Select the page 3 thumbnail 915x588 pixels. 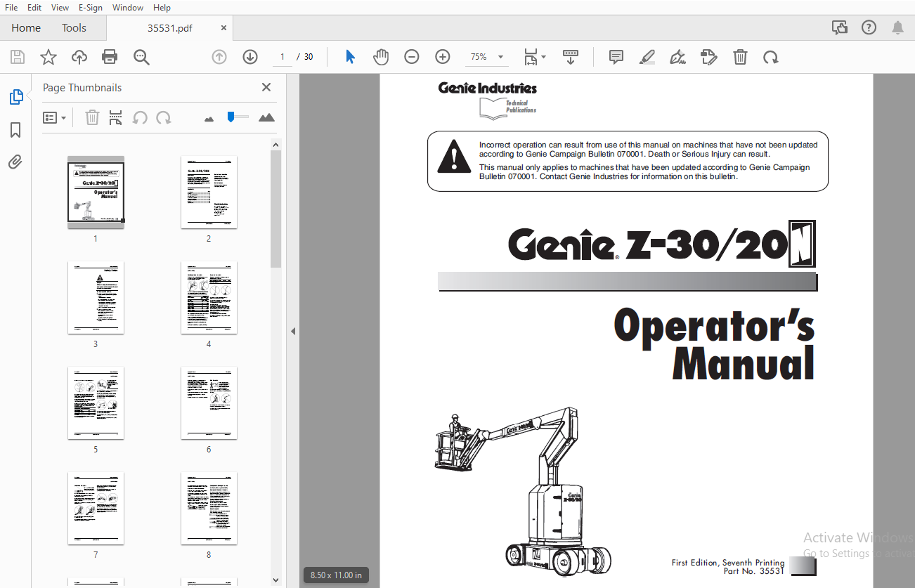(96, 297)
